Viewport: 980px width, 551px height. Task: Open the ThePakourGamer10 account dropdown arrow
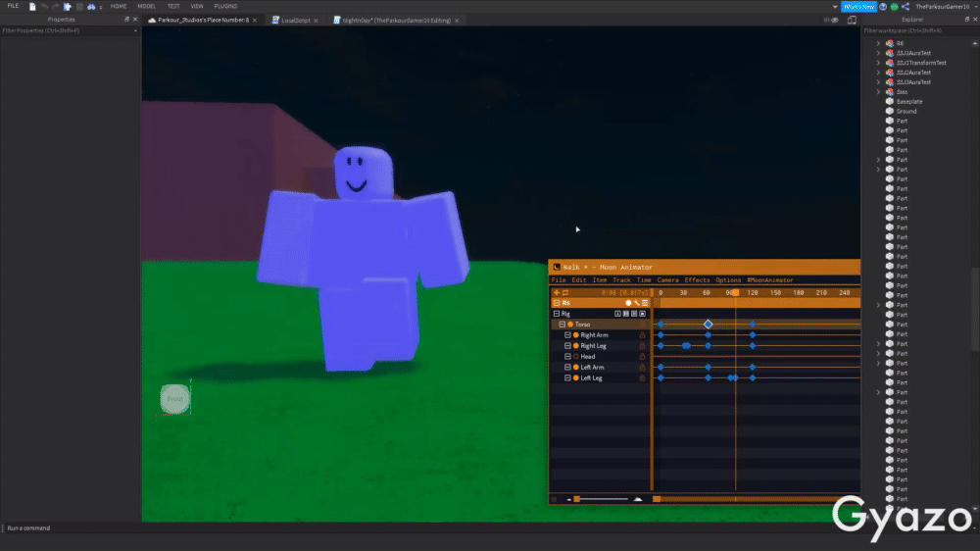pos(975,6)
